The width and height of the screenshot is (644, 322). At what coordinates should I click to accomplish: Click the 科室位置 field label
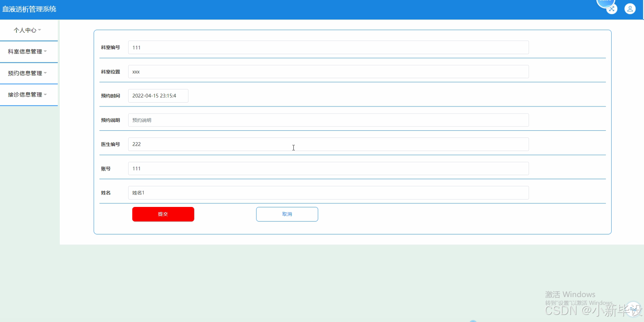pyautogui.click(x=110, y=72)
